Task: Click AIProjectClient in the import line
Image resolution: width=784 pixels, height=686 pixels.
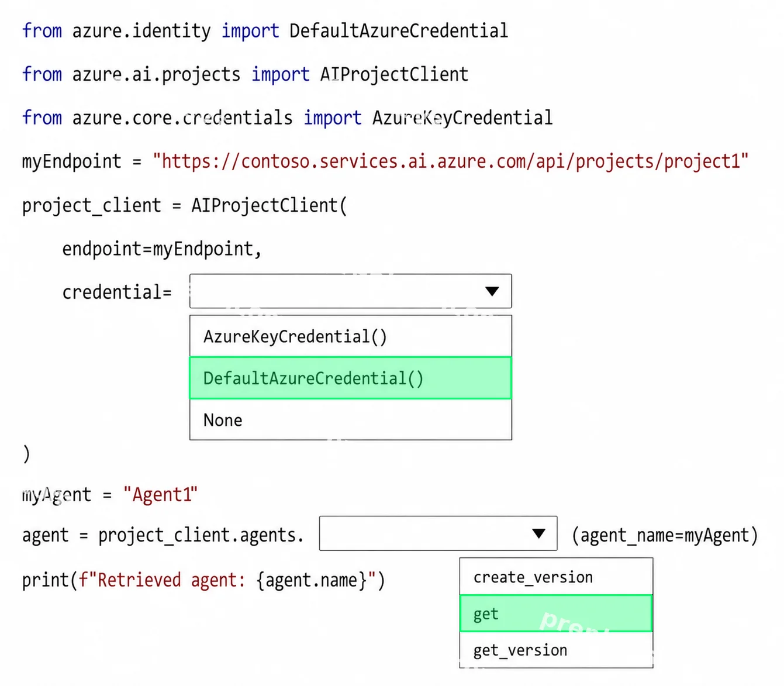Action: click(394, 74)
